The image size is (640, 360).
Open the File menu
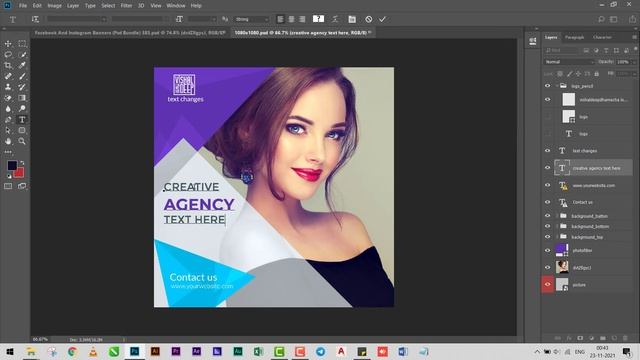coord(23,6)
